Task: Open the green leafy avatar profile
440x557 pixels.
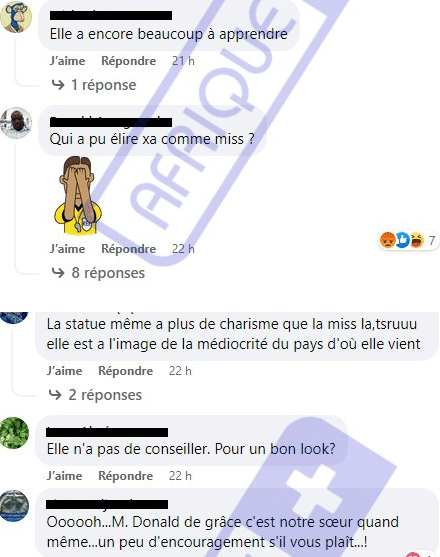Action: coord(14,433)
